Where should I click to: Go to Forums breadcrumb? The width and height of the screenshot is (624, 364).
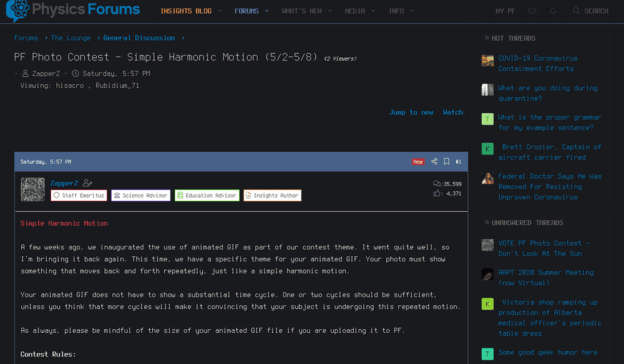tap(26, 38)
